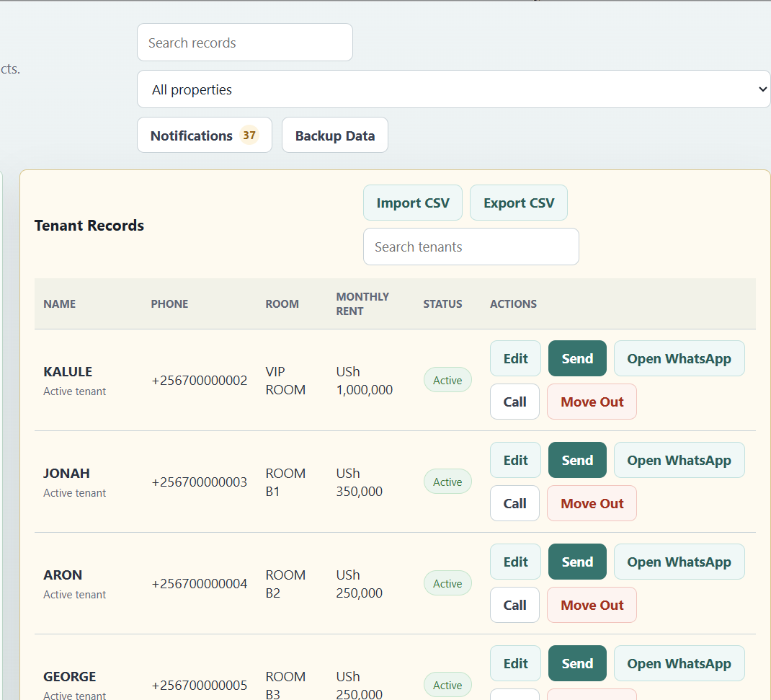Image resolution: width=771 pixels, height=700 pixels.
Task: Click the NAME column header
Action: pos(60,304)
